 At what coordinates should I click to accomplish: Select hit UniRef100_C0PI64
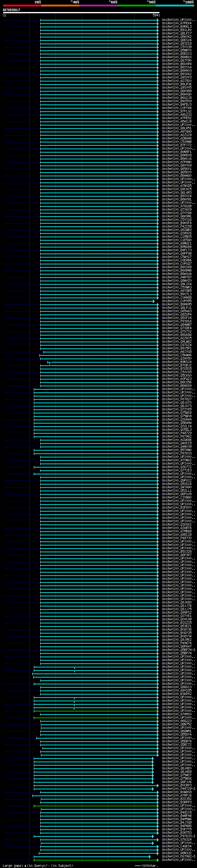coord(177,108)
